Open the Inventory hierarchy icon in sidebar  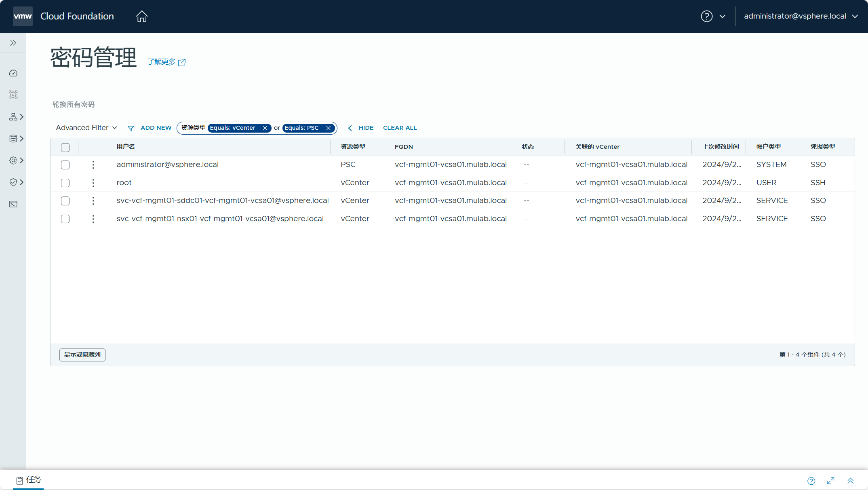13,117
